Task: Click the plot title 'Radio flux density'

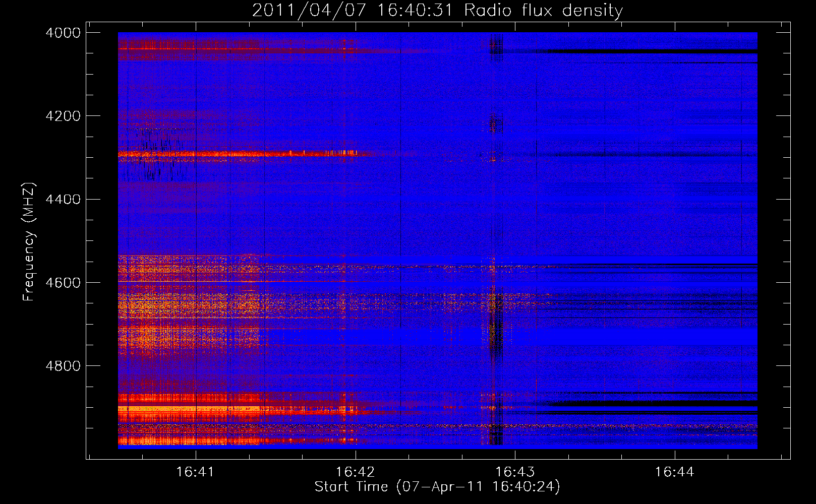Action: (x=544, y=11)
